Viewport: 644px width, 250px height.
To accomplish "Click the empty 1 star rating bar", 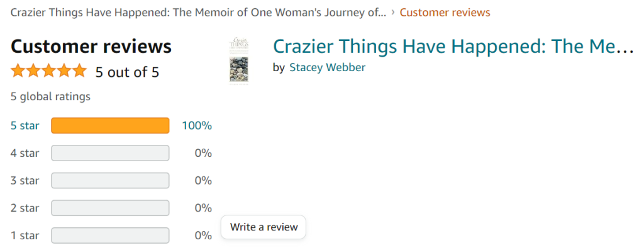I will click(110, 236).
